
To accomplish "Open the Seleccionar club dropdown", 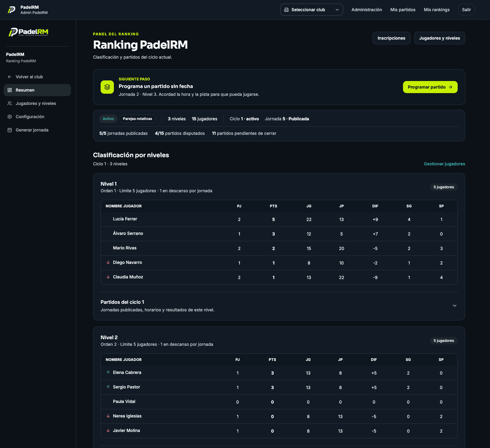I will pyautogui.click(x=311, y=10).
